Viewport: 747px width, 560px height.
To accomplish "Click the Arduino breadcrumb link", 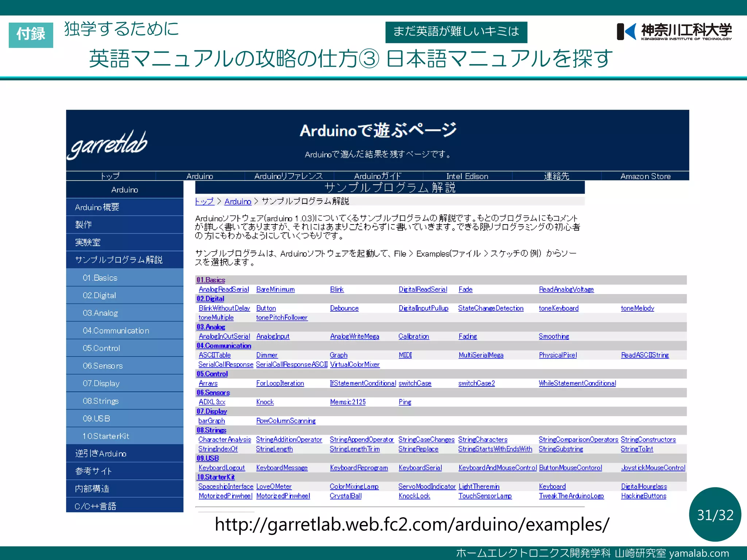I will pyautogui.click(x=238, y=201).
